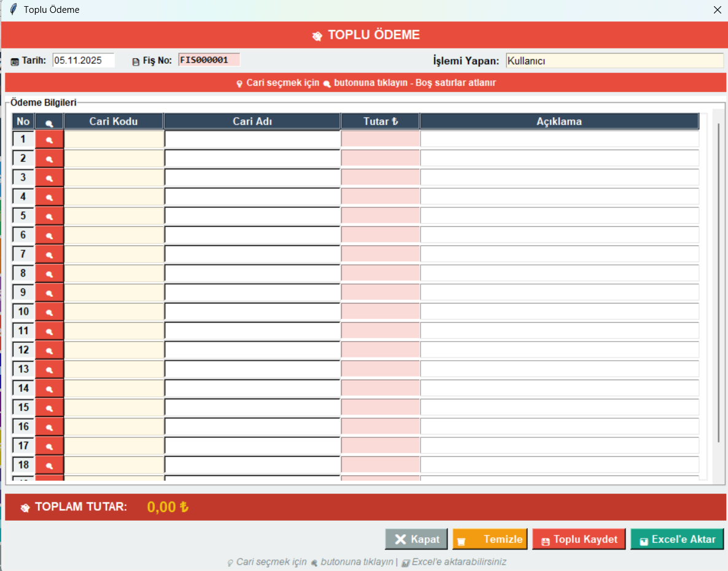This screenshot has width=728, height=571.
Task: Click the row 18 magnifier button
Action: [x=49, y=465]
